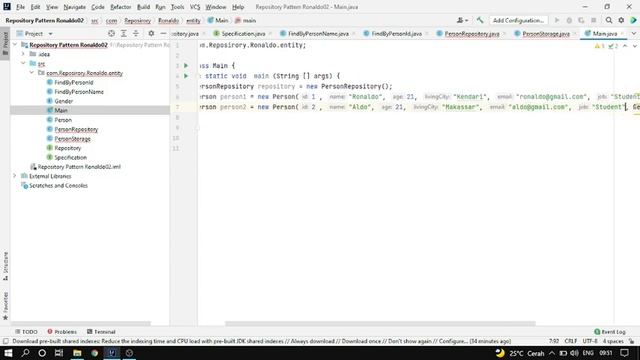Switch to PersonStorage.java tab
The image size is (640, 360).
tap(545, 33)
